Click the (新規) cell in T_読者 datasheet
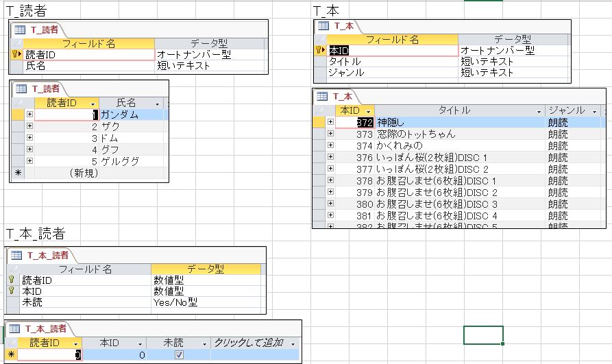The width and height of the screenshot is (612, 364). click(84, 173)
